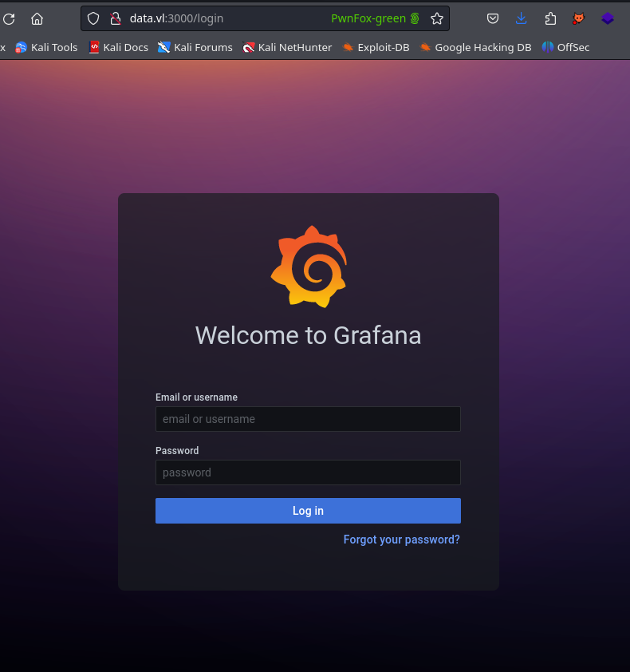View the insecure connection padlock icon
The height and width of the screenshot is (672, 630).
pos(115,18)
